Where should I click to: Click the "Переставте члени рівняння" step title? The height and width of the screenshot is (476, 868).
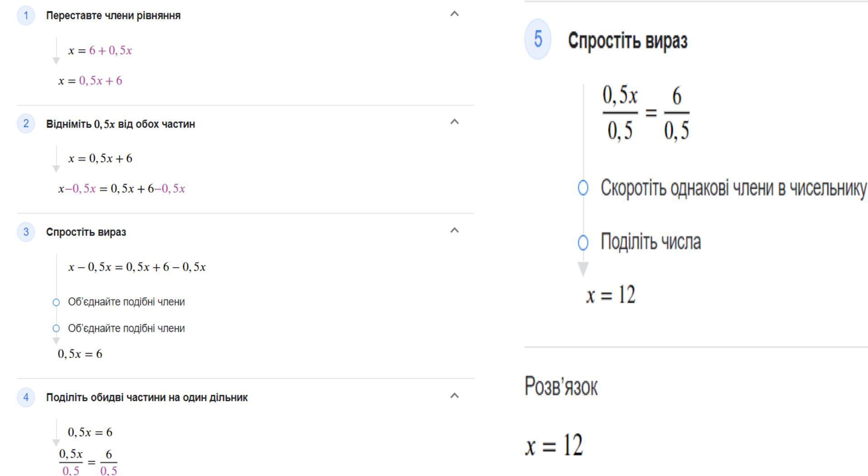113,16
